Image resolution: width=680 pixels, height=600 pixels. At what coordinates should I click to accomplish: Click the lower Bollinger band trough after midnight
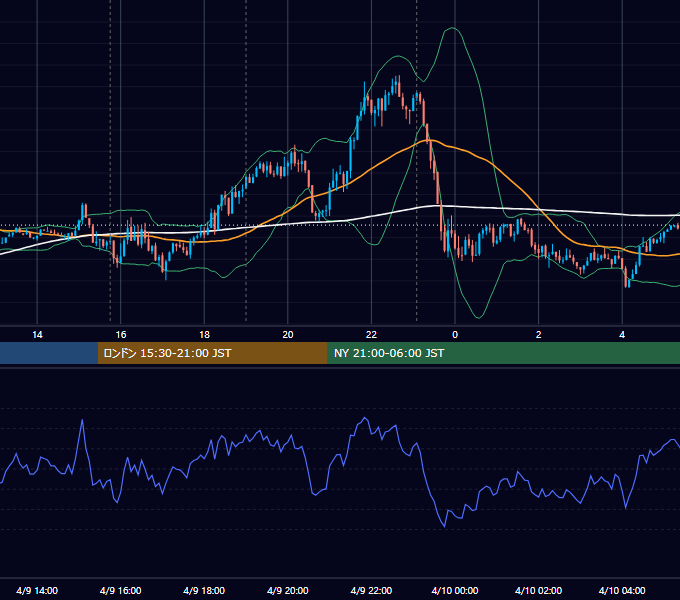click(x=478, y=317)
